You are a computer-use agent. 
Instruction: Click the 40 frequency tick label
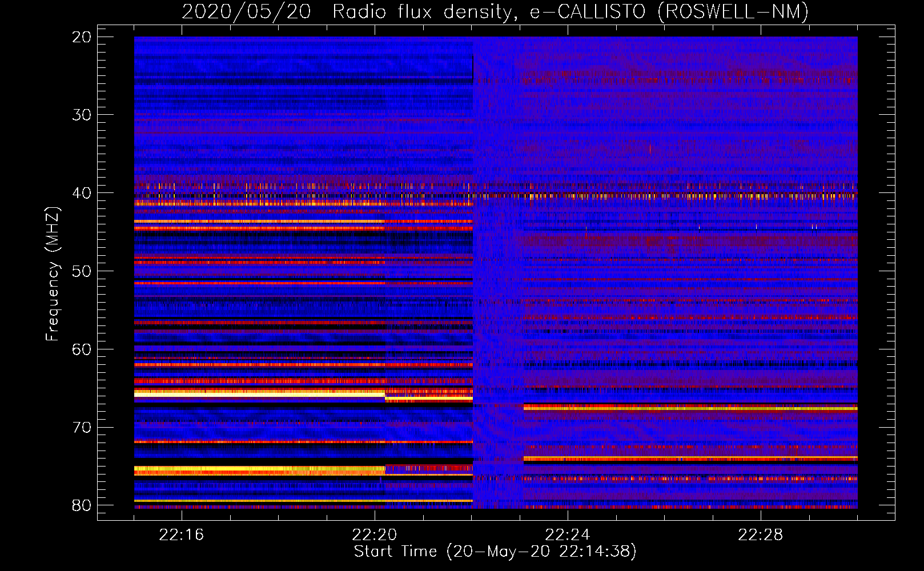[82, 193]
